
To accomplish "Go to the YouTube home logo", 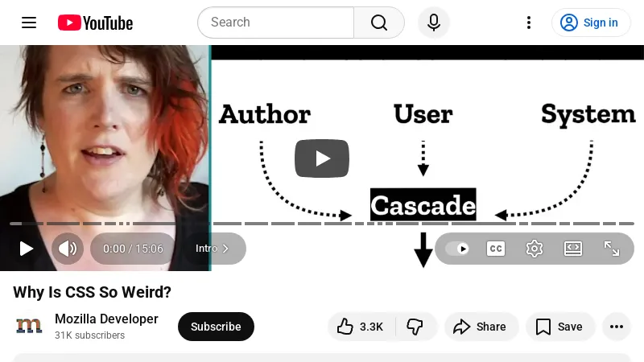I will (x=95, y=23).
